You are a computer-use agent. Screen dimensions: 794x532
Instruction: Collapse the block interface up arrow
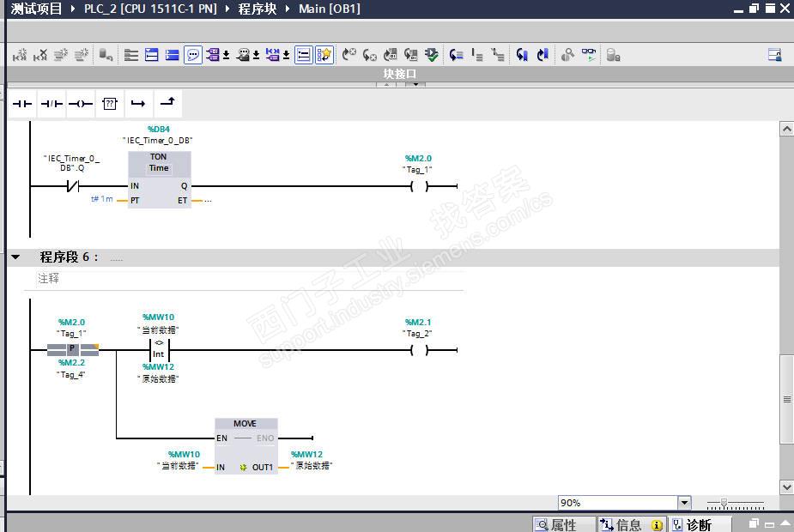point(386,84)
